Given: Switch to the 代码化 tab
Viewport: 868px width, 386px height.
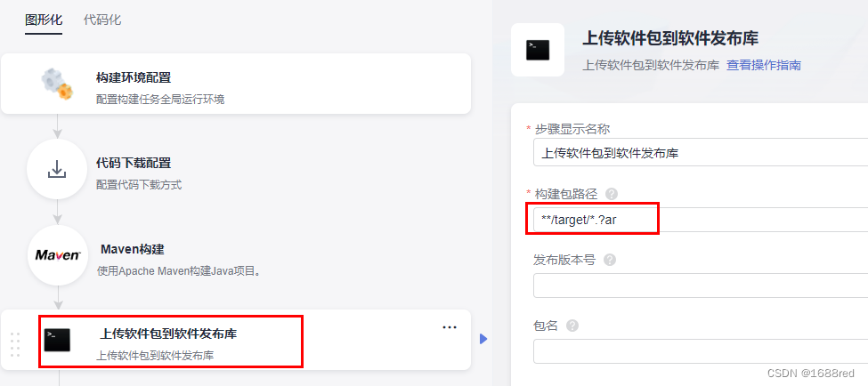Looking at the screenshot, I should pyautogui.click(x=102, y=20).
